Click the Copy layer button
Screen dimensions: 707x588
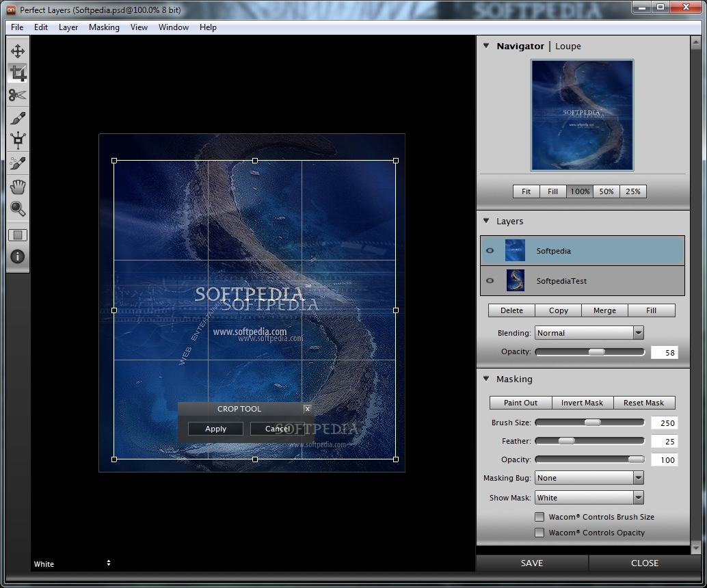click(558, 310)
